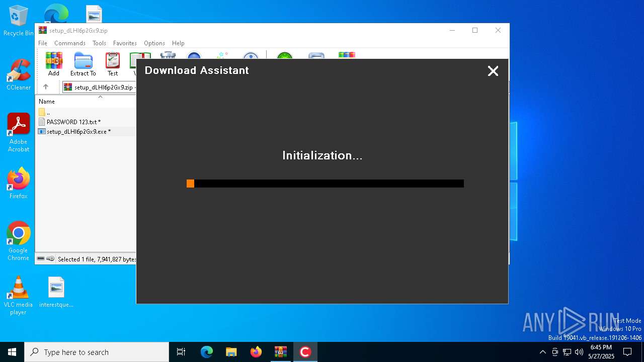Image resolution: width=644 pixels, height=362 pixels.
Task: Switch to WinRAR taskbar button
Action: tap(281, 352)
